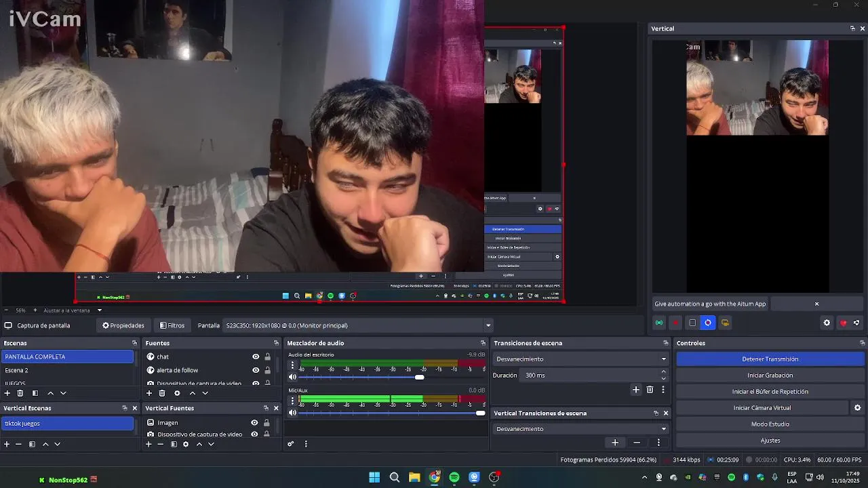868x488 pixels.
Task: Move source down in Fuentes toolbar
Action: pyautogui.click(x=205, y=393)
